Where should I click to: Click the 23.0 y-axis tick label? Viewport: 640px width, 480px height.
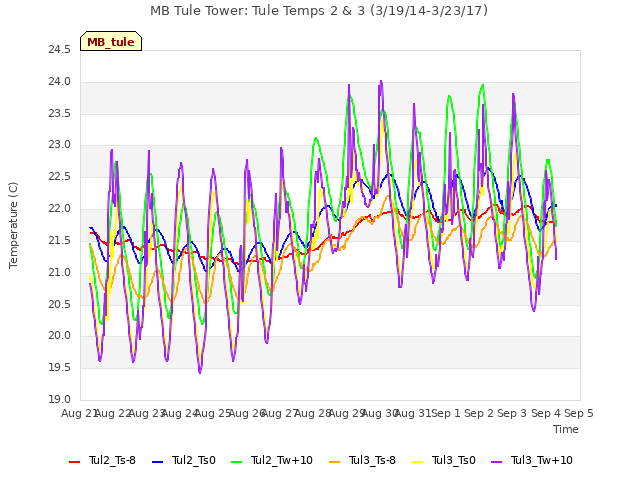60,145
